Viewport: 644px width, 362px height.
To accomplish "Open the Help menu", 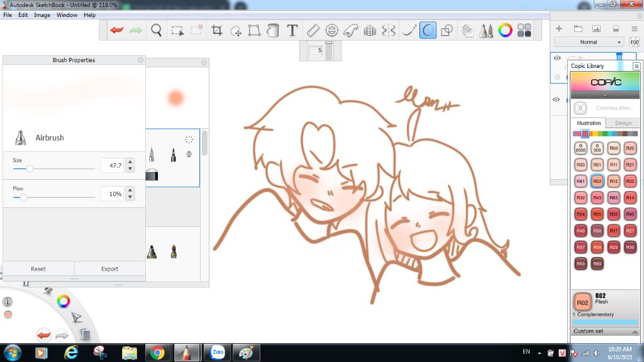I will click(x=89, y=15).
